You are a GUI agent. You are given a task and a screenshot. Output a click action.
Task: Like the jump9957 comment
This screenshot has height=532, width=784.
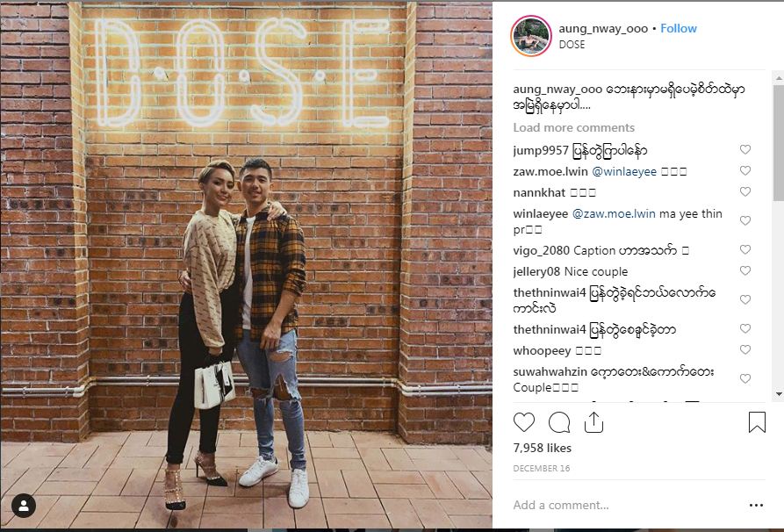[745, 149]
